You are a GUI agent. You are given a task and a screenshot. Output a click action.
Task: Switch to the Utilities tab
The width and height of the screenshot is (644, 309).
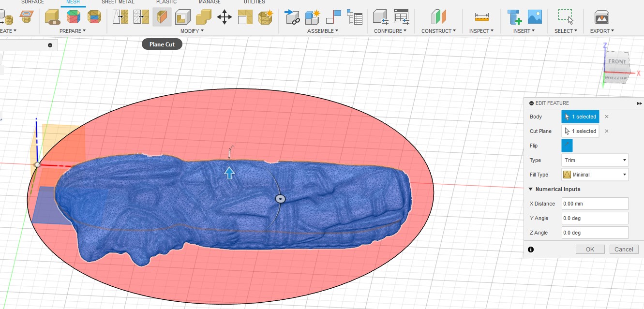click(x=254, y=2)
